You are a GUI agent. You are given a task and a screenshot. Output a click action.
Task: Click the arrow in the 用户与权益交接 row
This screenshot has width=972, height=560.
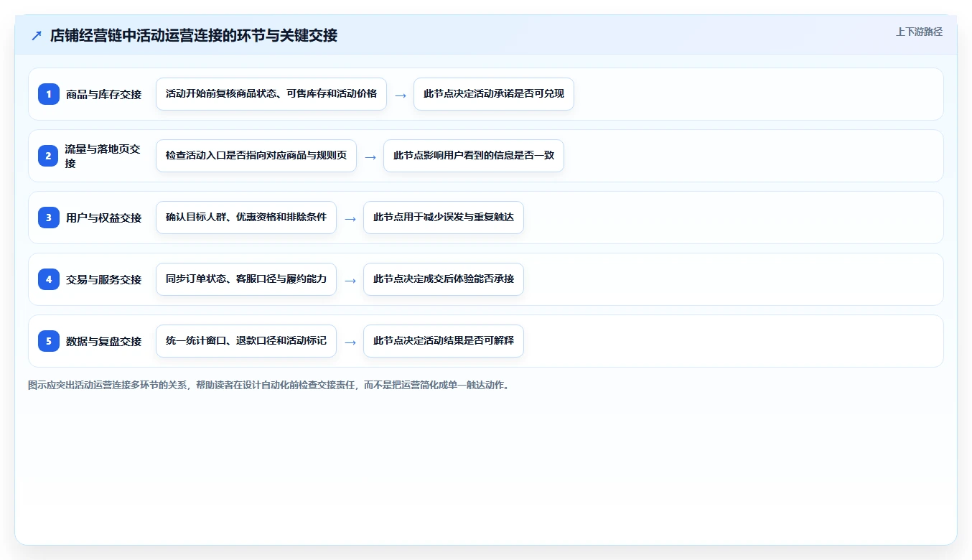(x=350, y=218)
